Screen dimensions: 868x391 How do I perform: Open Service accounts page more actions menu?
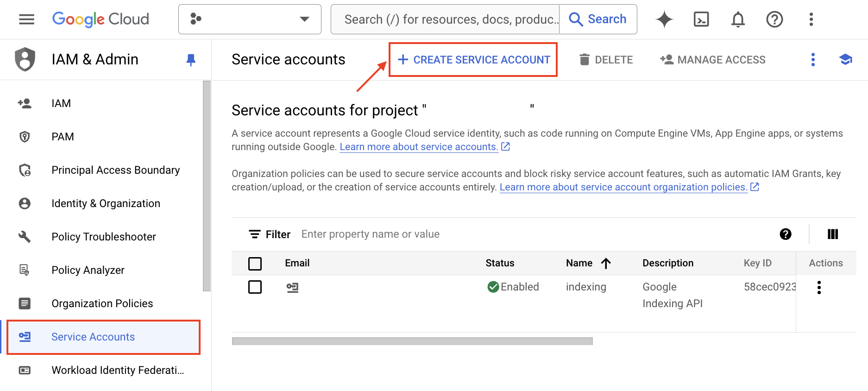point(813,59)
